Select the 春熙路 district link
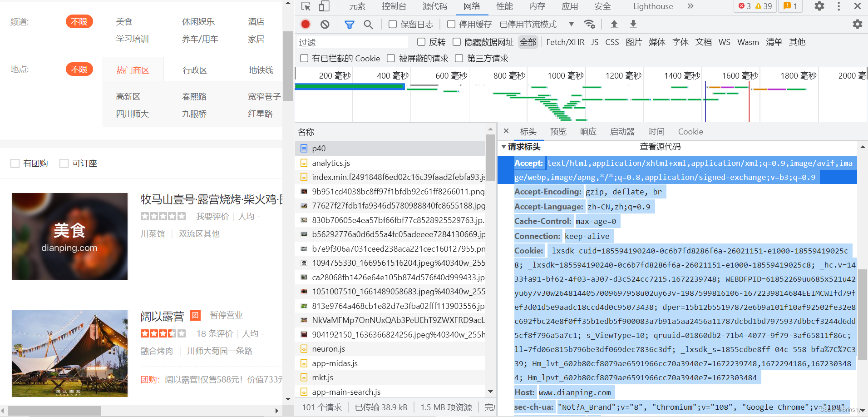 point(195,96)
